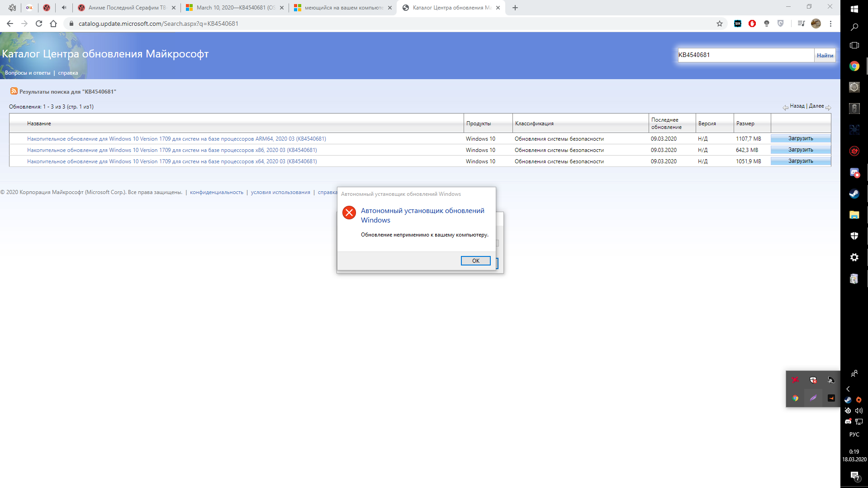Open the red ad-blocker extension icon

(x=752, y=24)
